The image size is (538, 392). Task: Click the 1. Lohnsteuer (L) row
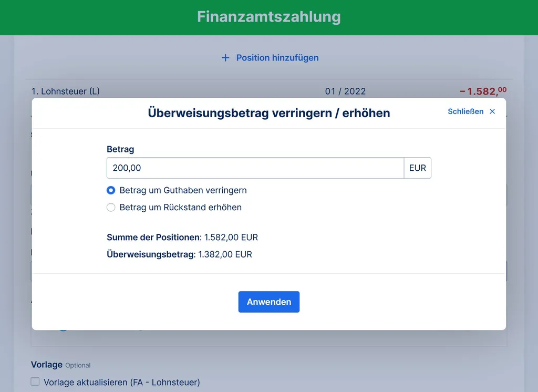(268, 91)
